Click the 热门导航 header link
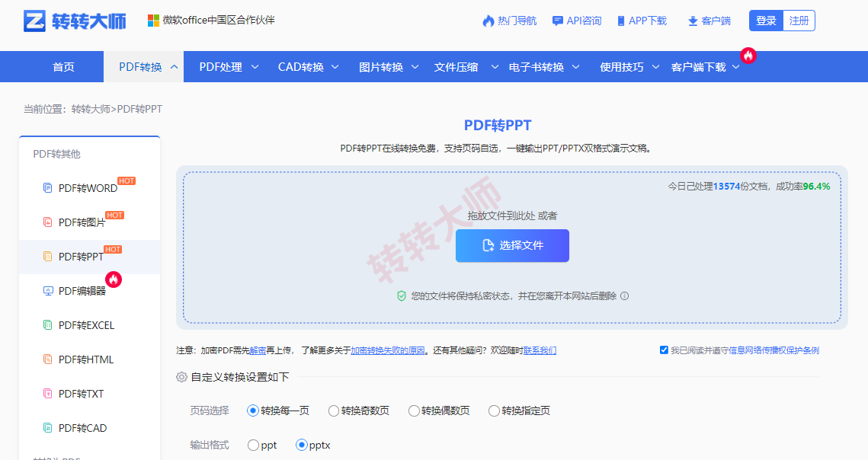 517,21
